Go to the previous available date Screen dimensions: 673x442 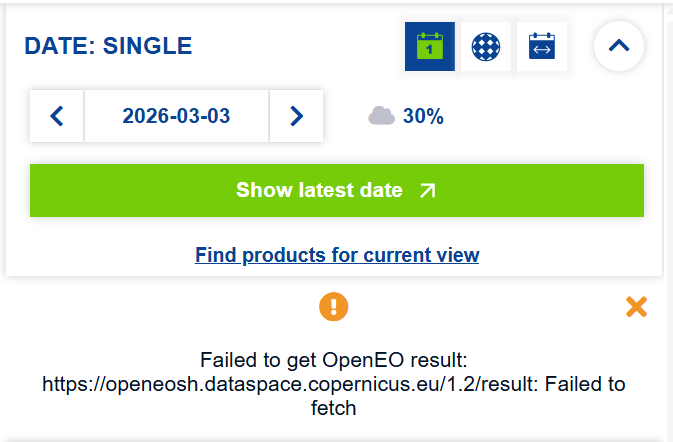click(x=57, y=116)
